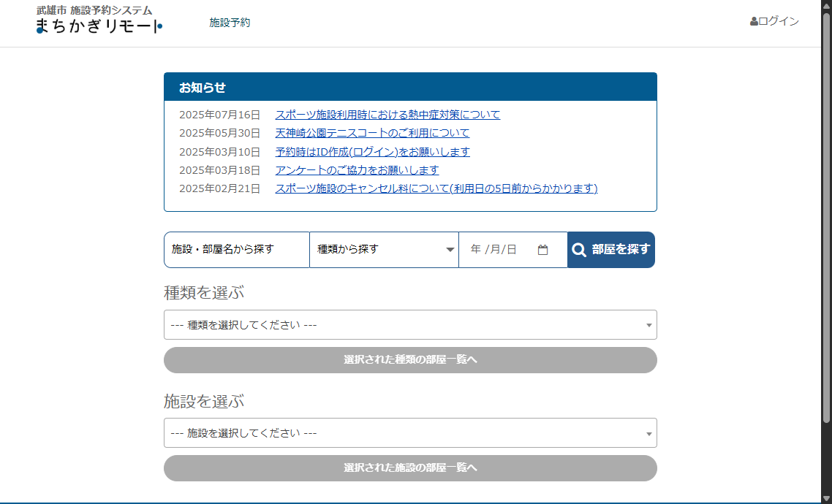This screenshot has height=504, width=832.
Task: Click the calendar icon in date field
Action: pyautogui.click(x=542, y=250)
